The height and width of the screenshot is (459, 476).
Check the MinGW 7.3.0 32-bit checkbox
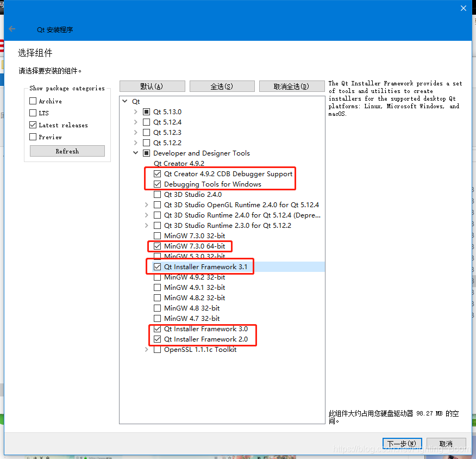[x=157, y=235]
